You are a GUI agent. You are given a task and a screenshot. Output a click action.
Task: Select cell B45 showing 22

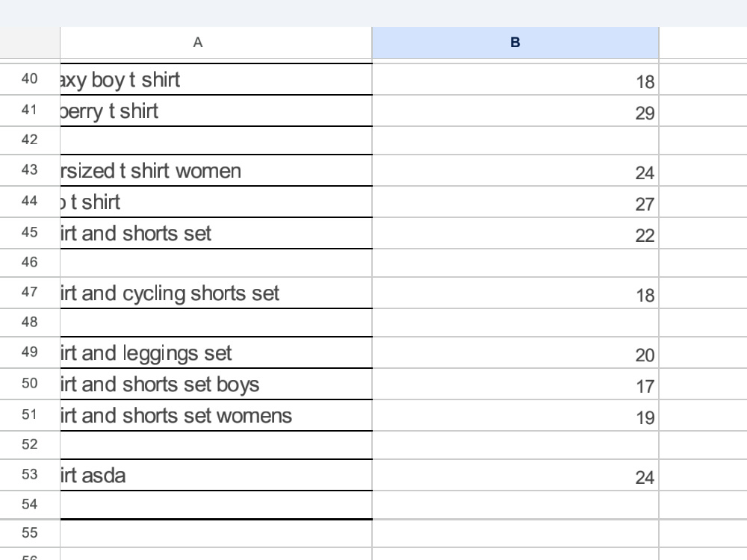click(x=515, y=233)
